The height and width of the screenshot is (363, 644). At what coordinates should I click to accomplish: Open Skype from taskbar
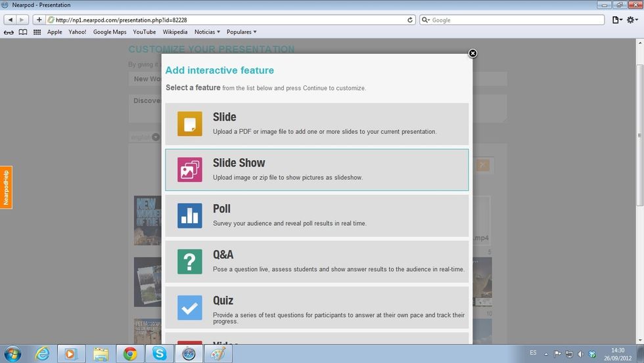point(159,354)
